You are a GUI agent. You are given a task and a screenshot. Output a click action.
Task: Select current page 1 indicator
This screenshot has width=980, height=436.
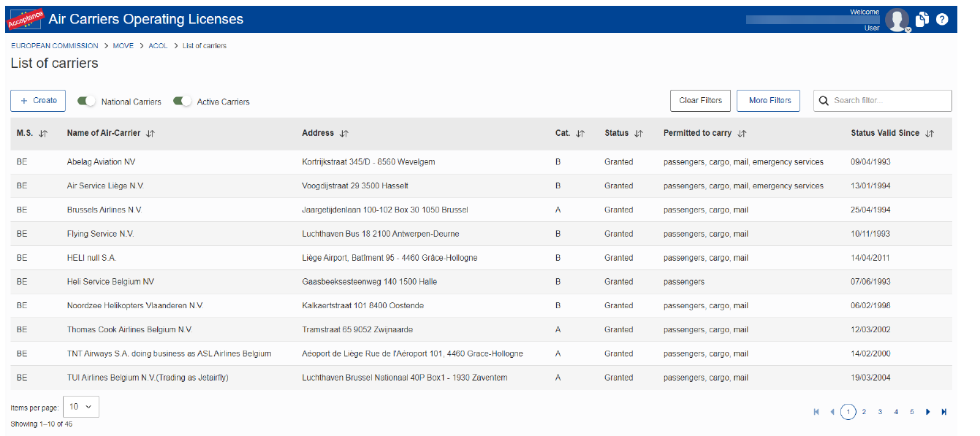point(848,412)
